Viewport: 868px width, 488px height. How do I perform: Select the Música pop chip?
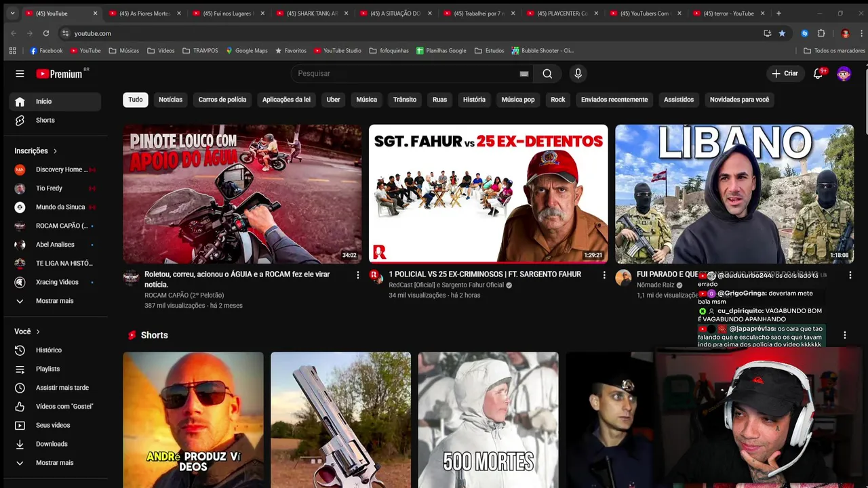tap(518, 100)
